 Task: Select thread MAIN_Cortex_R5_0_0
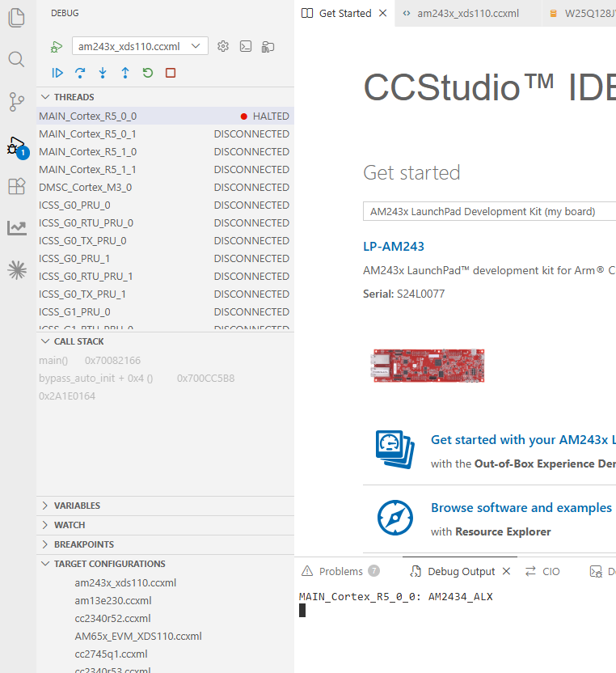coord(165,116)
